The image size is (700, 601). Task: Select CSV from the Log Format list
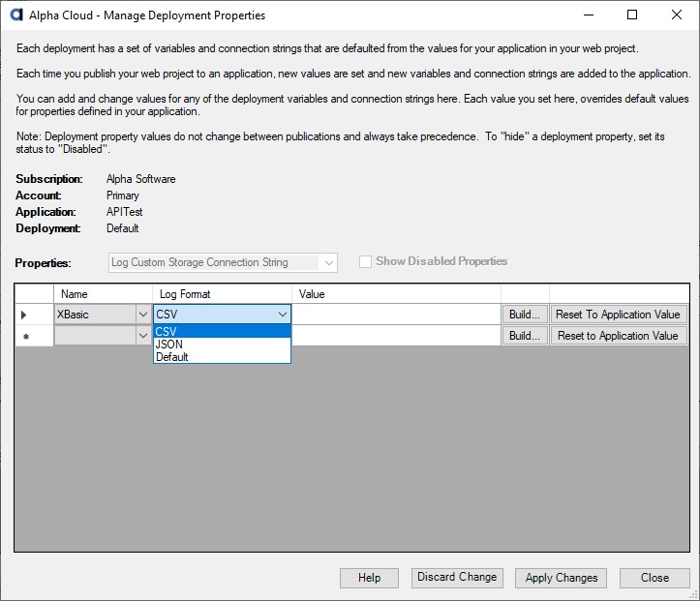(222, 332)
